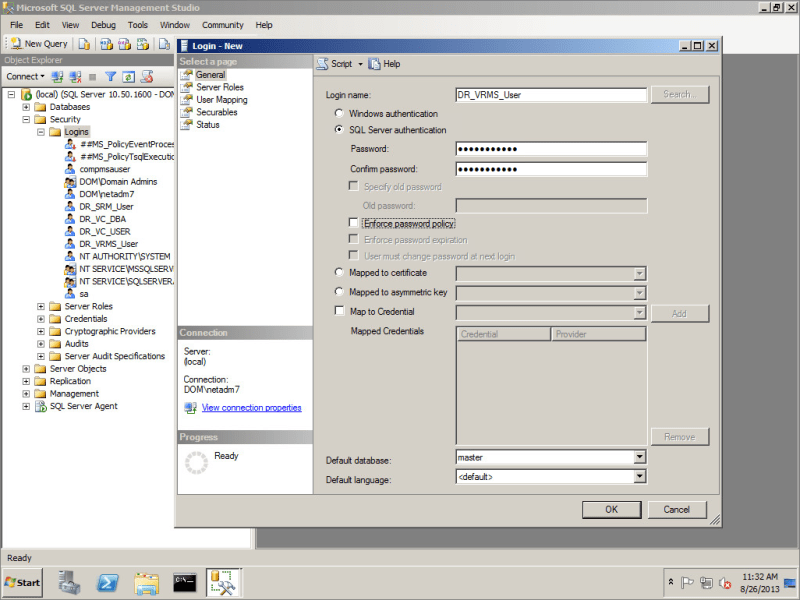Open the Community menu
Image resolution: width=800 pixels, height=600 pixels.
point(222,24)
